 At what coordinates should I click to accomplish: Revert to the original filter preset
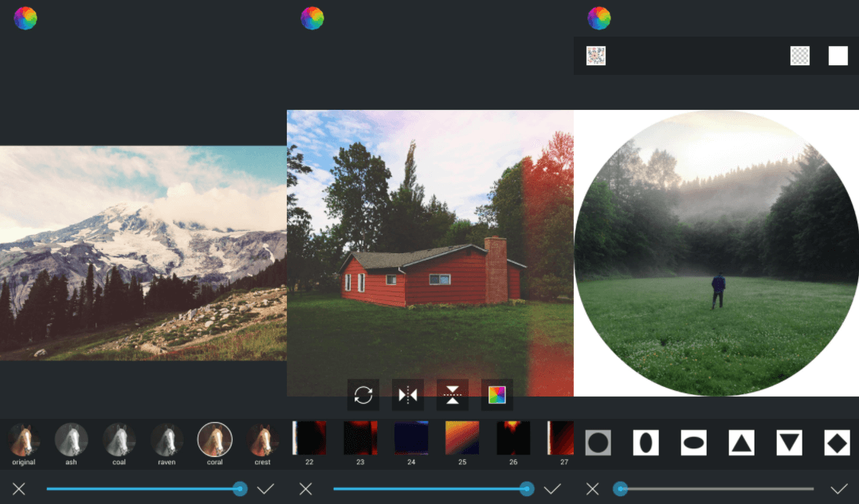[23, 440]
